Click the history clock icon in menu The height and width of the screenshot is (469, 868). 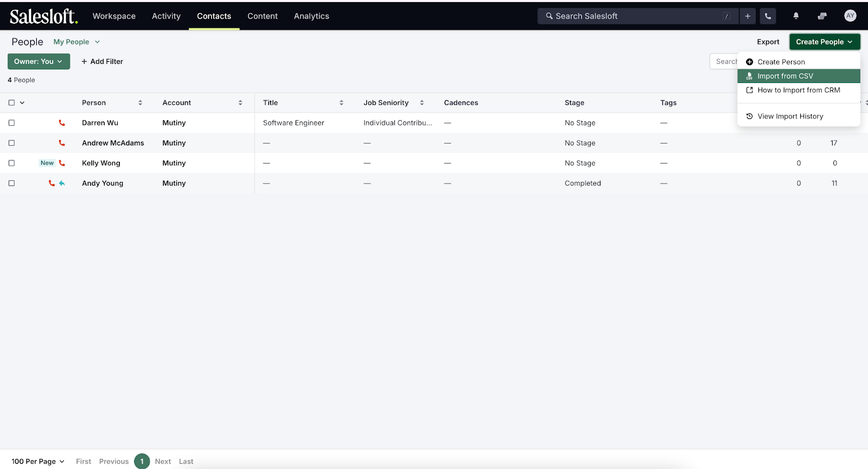click(x=749, y=116)
